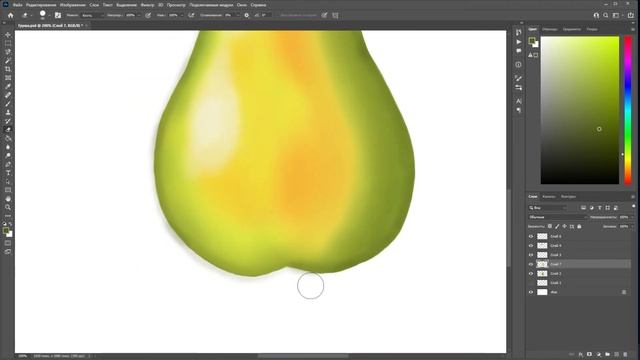Open the Symmetry paint options icon
Screen dimensions: 640x360
335,15
